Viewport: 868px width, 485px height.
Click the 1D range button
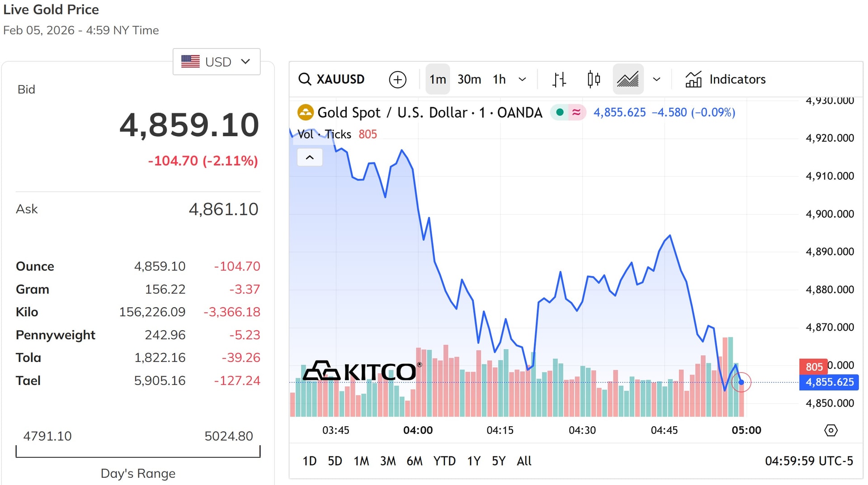309,461
